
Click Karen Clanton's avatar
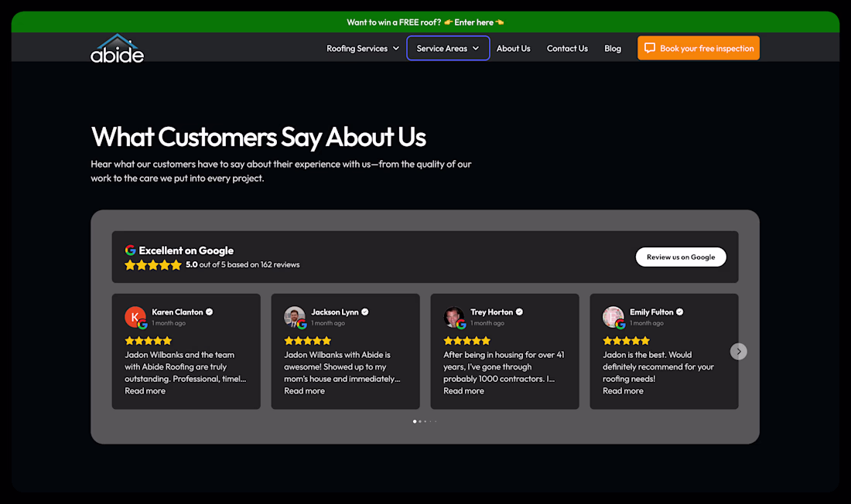(135, 317)
